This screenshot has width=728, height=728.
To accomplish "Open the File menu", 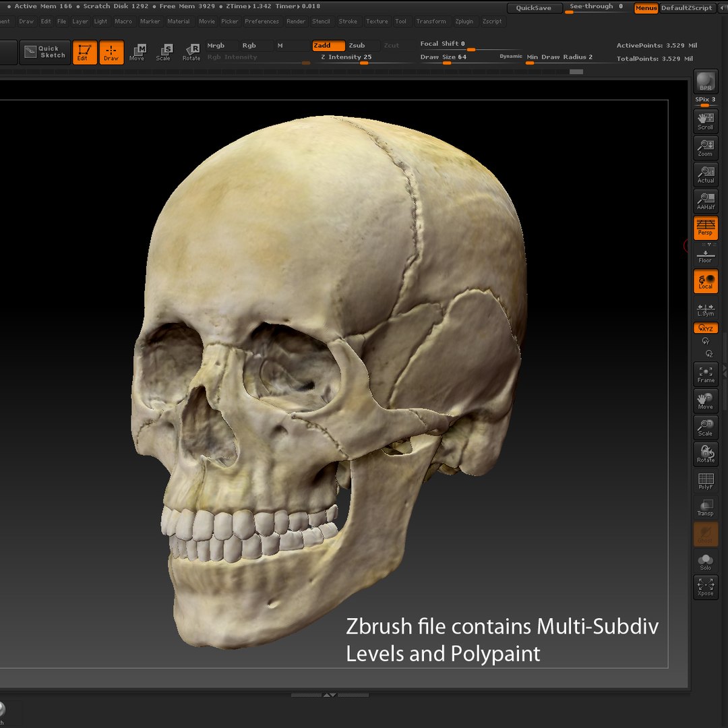I will 61,22.
